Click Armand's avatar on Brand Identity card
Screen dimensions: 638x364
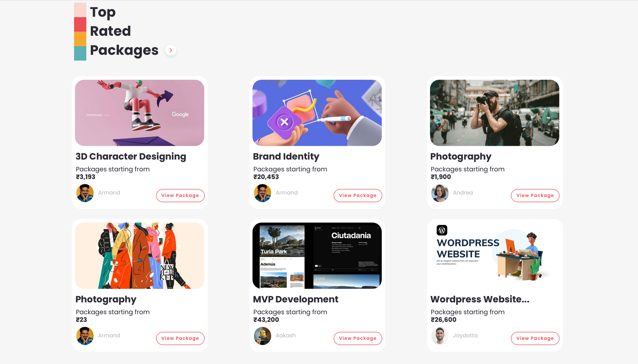263,193
